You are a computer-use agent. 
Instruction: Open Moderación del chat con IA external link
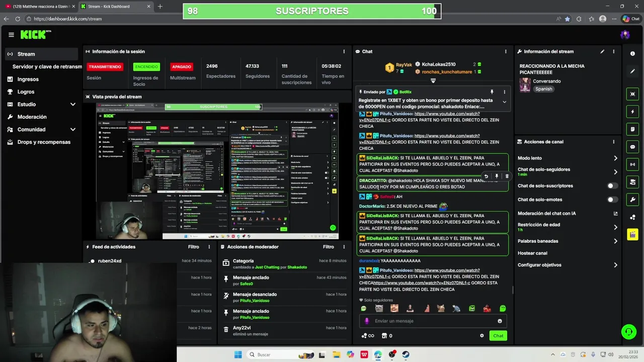tap(615, 213)
